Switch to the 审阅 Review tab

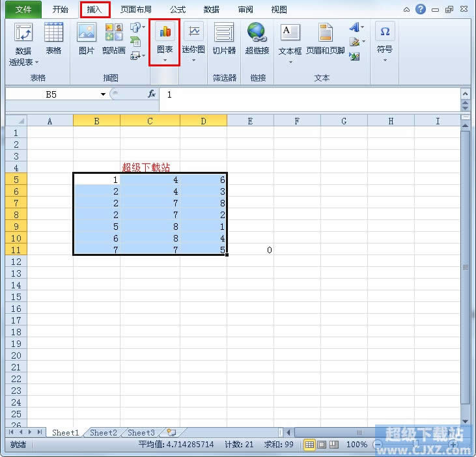click(245, 9)
